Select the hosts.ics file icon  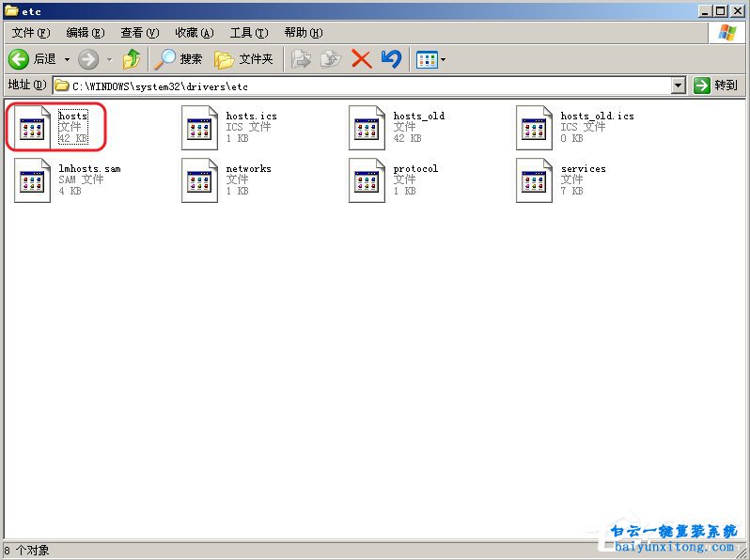(x=200, y=128)
